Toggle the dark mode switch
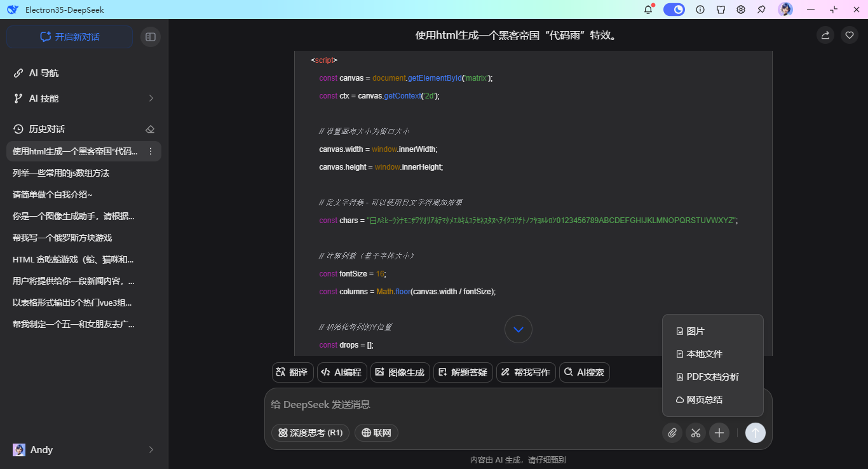 point(674,10)
